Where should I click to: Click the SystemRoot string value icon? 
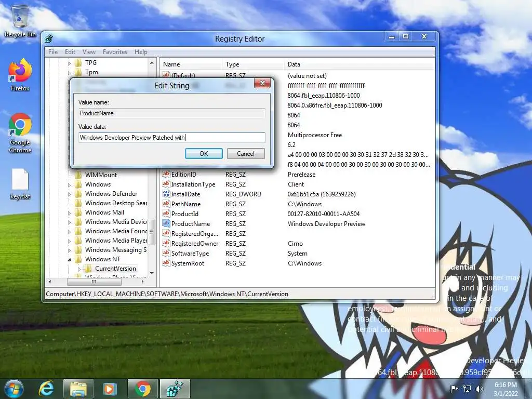166,262
